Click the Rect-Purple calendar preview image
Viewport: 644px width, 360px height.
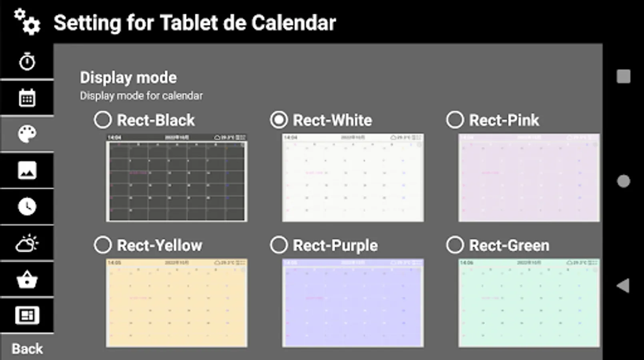point(353,303)
